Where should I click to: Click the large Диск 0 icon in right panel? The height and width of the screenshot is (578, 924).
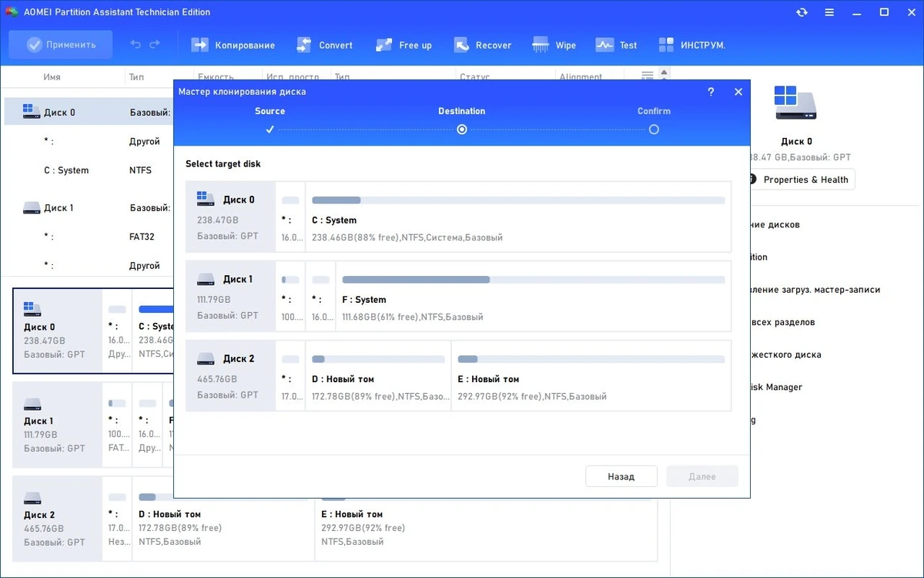(795, 102)
